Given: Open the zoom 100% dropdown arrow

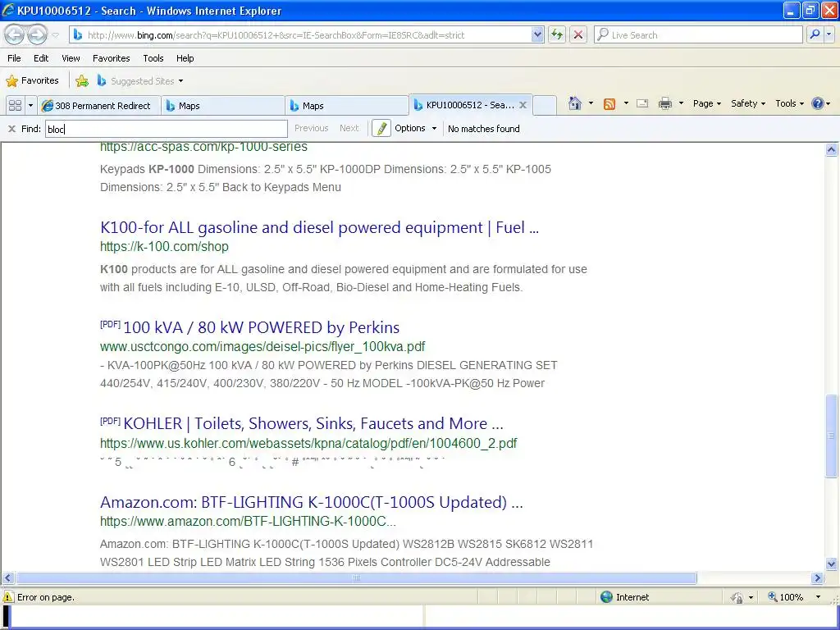Looking at the screenshot, I should [818, 597].
